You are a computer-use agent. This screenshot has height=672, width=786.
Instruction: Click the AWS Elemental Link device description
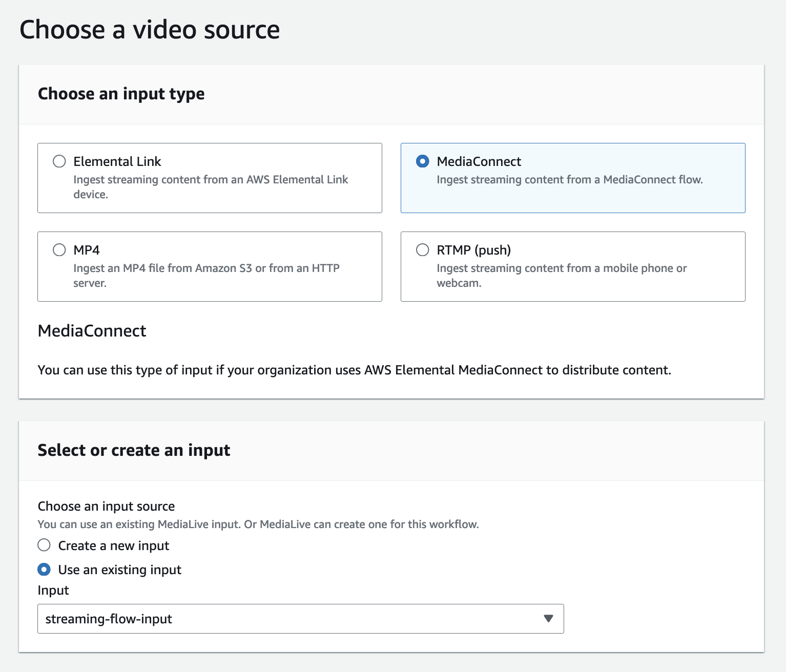pyautogui.click(x=210, y=187)
